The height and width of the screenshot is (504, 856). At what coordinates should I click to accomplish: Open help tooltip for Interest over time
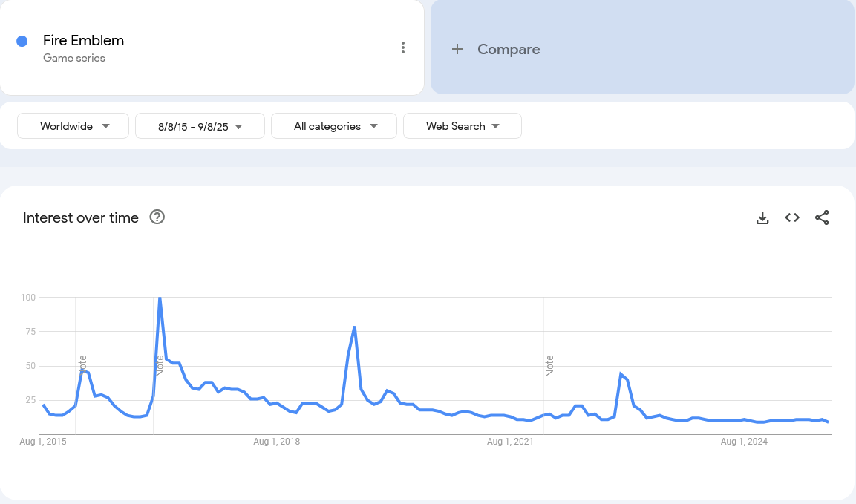point(157,217)
